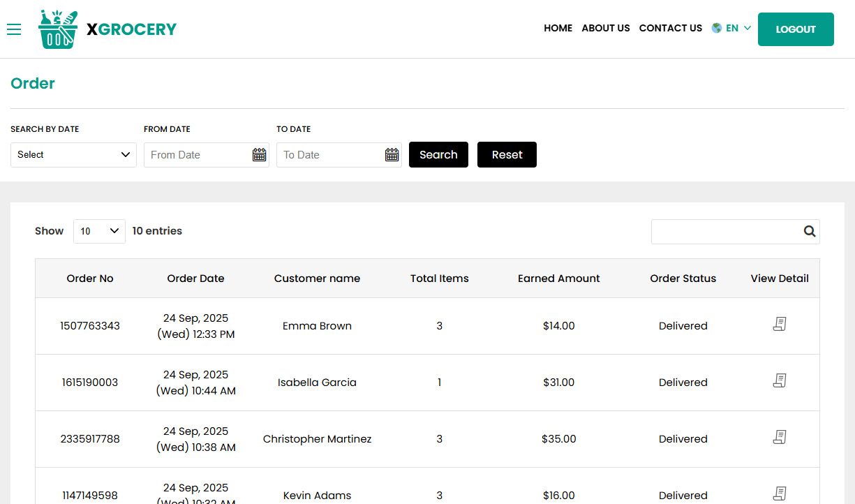The height and width of the screenshot is (504, 855).
Task: Click the Search button
Action: (438, 154)
